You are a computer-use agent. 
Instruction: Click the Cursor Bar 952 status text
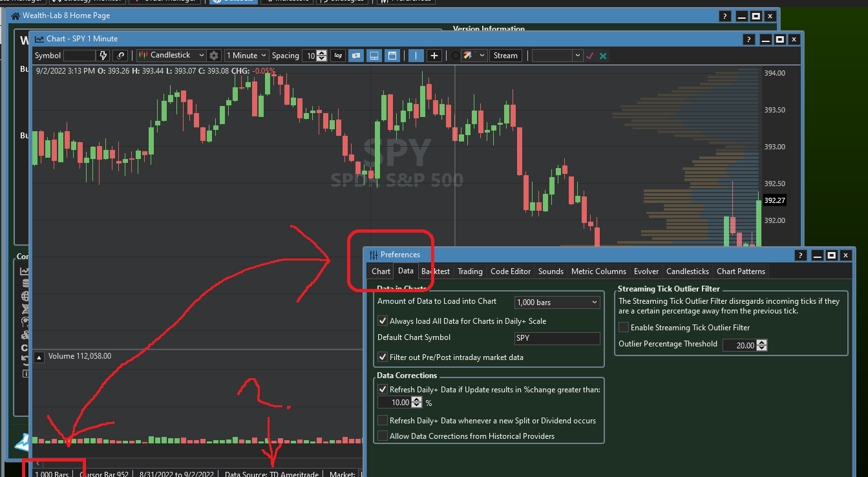[x=103, y=474]
